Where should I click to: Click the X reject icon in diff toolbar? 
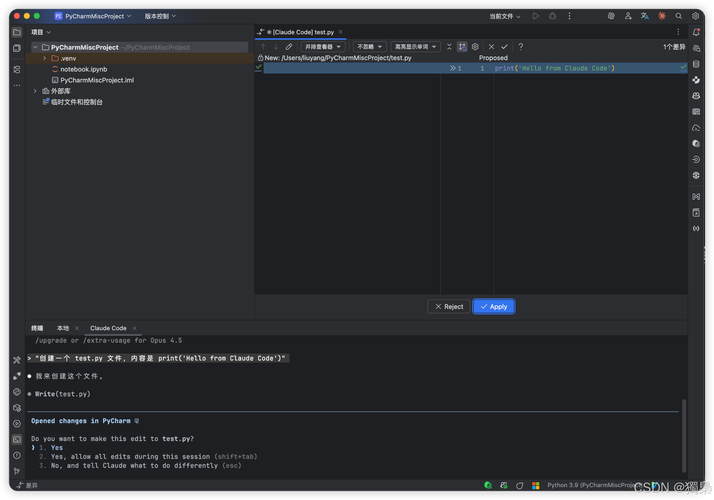coord(491,46)
